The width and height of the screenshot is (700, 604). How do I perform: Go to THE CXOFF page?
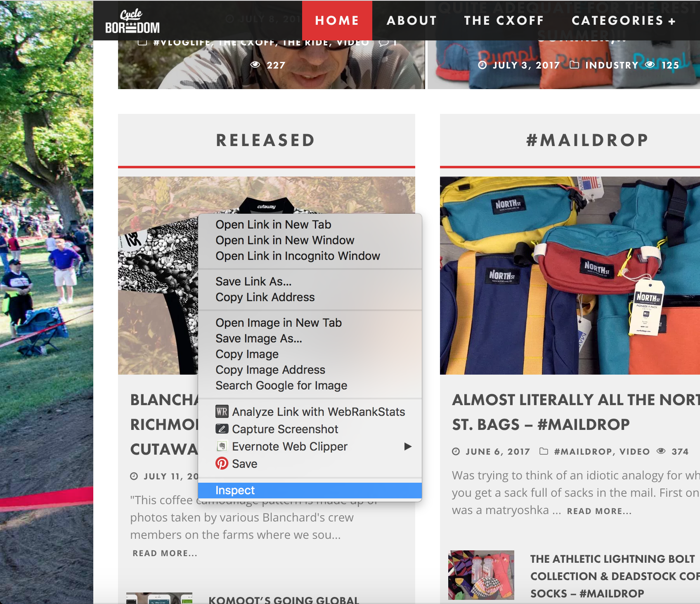click(x=504, y=21)
